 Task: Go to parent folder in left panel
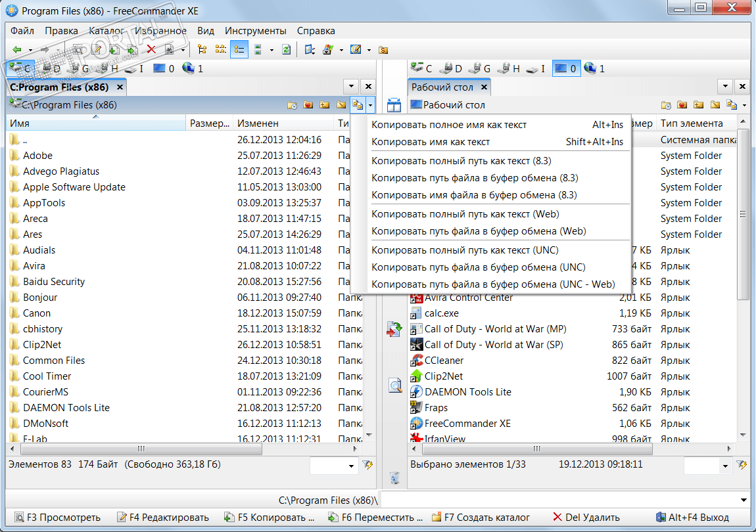pos(325,104)
